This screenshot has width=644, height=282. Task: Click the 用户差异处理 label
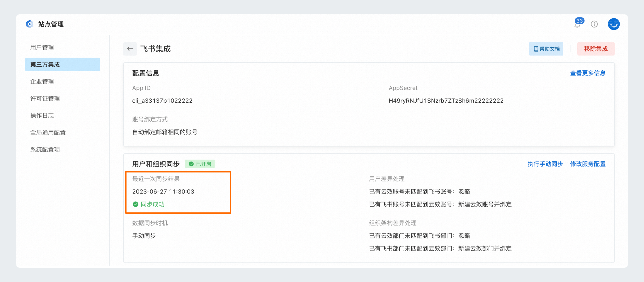click(387, 179)
